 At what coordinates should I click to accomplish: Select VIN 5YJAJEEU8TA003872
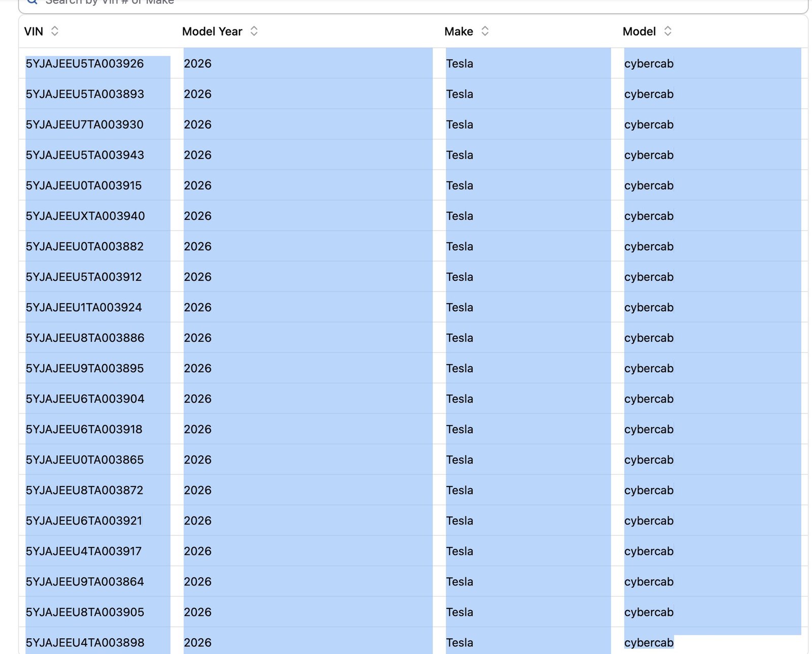[85, 490]
